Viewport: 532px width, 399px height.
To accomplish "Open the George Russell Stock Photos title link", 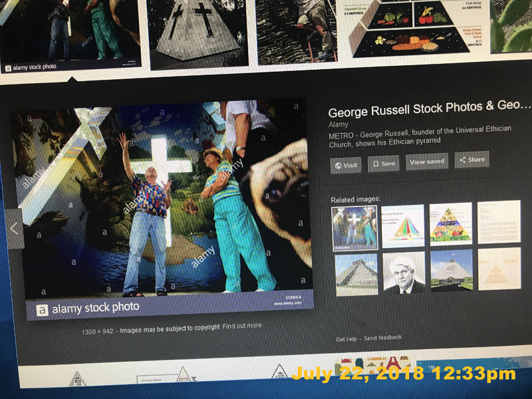I will coord(429,108).
